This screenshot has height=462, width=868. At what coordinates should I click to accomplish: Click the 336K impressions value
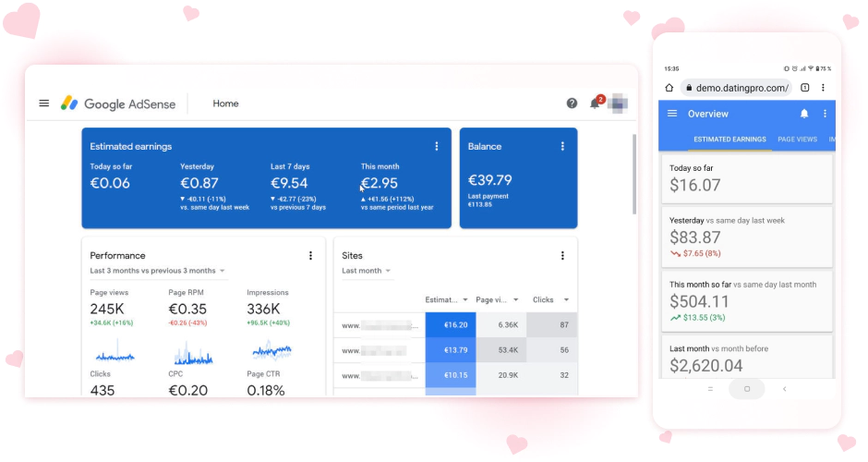click(x=263, y=309)
